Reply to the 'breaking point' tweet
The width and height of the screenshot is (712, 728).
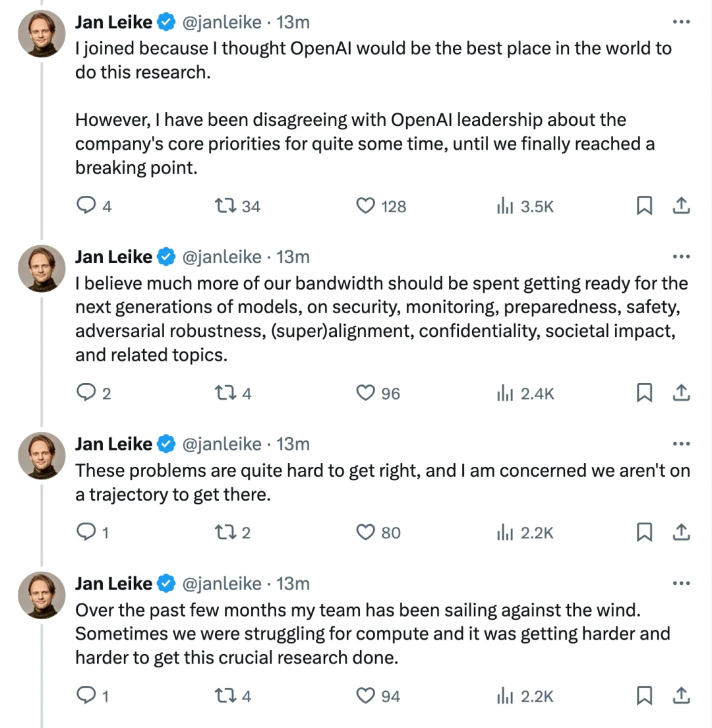point(87,206)
